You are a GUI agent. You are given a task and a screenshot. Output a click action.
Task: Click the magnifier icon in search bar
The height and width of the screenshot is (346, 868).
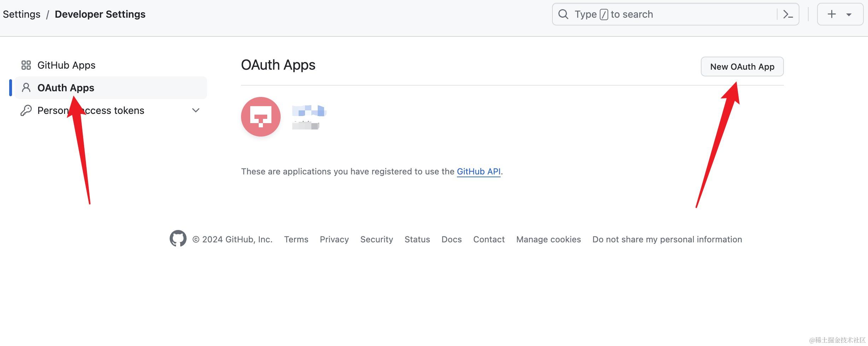[563, 14]
